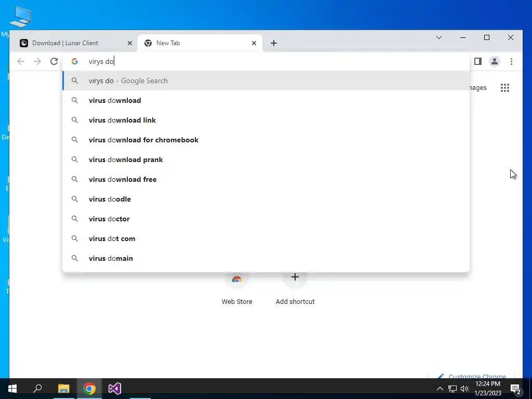Image resolution: width=532 pixels, height=399 pixels.
Task: Click search icon beside 'virus doodle'
Action: pyautogui.click(x=75, y=199)
